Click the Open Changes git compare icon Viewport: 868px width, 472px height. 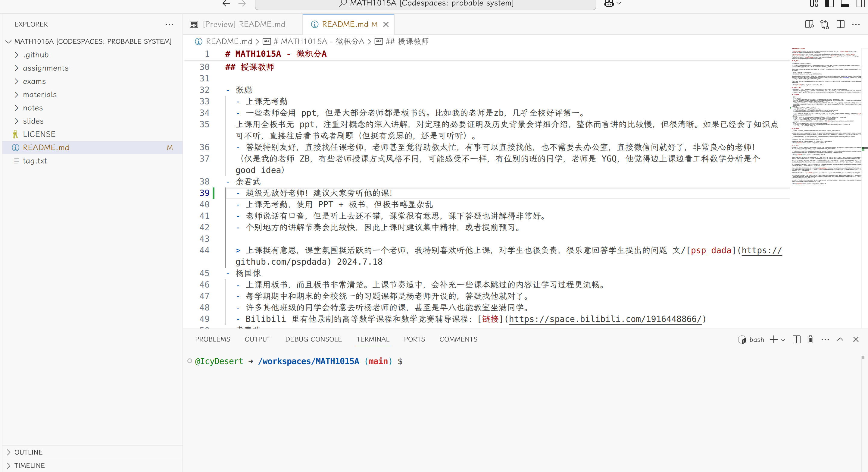(x=825, y=24)
